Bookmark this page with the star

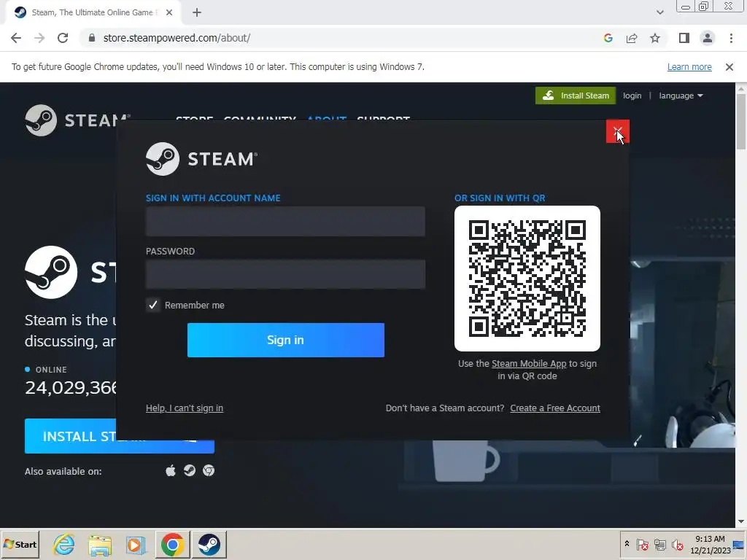pos(655,38)
